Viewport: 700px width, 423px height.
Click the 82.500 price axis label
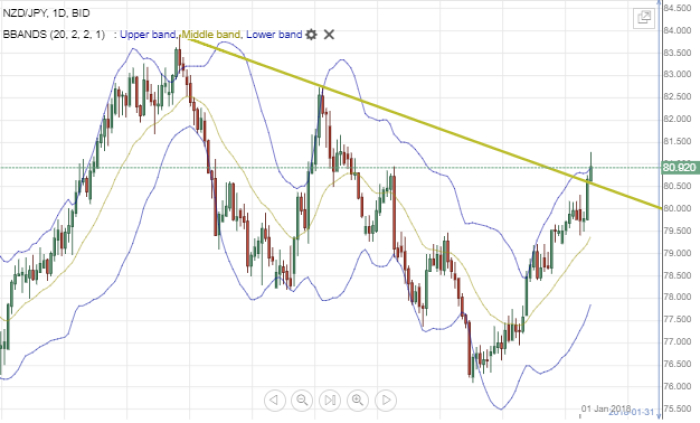coord(677,97)
